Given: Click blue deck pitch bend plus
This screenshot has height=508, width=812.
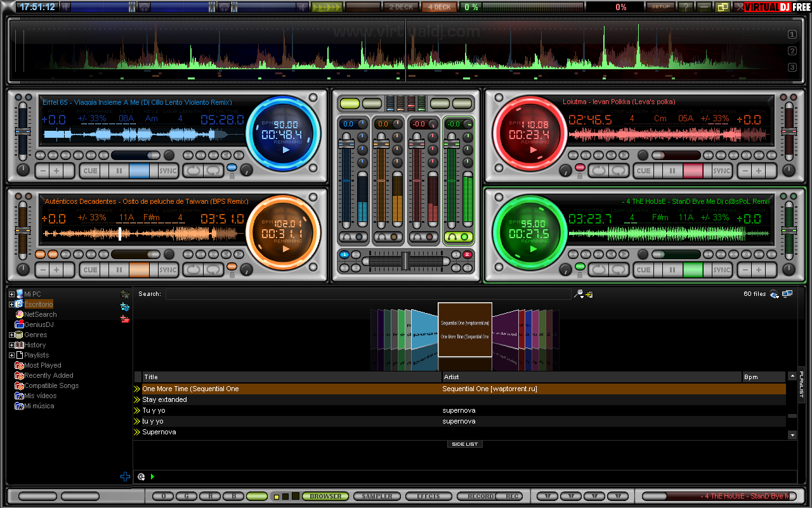Looking at the screenshot, I should [57, 171].
